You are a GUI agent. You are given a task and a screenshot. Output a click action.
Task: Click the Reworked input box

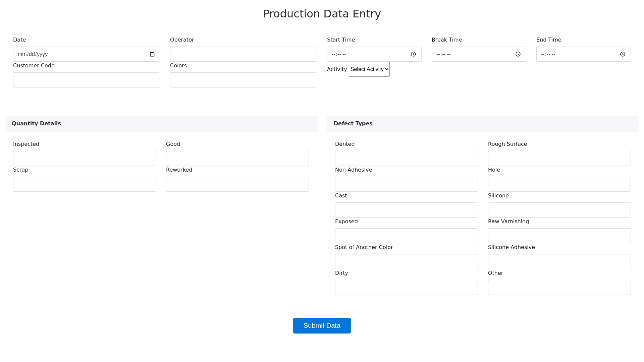(x=237, y=184)
